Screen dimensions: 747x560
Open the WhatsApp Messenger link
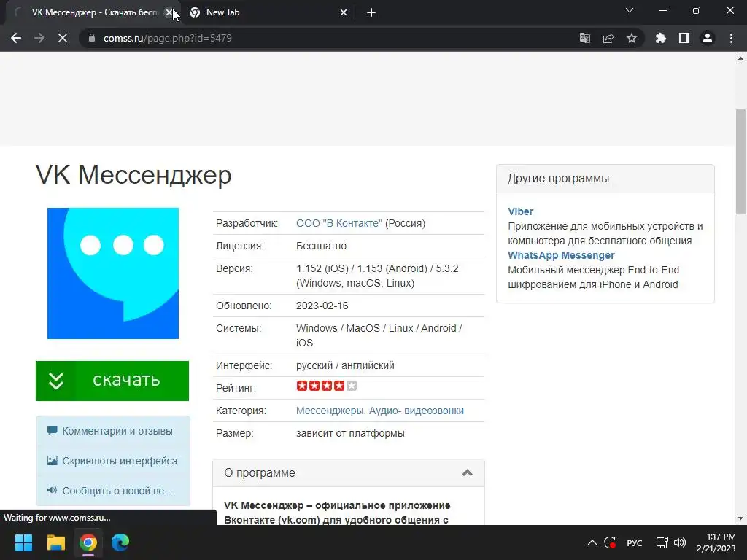[561, 255]
